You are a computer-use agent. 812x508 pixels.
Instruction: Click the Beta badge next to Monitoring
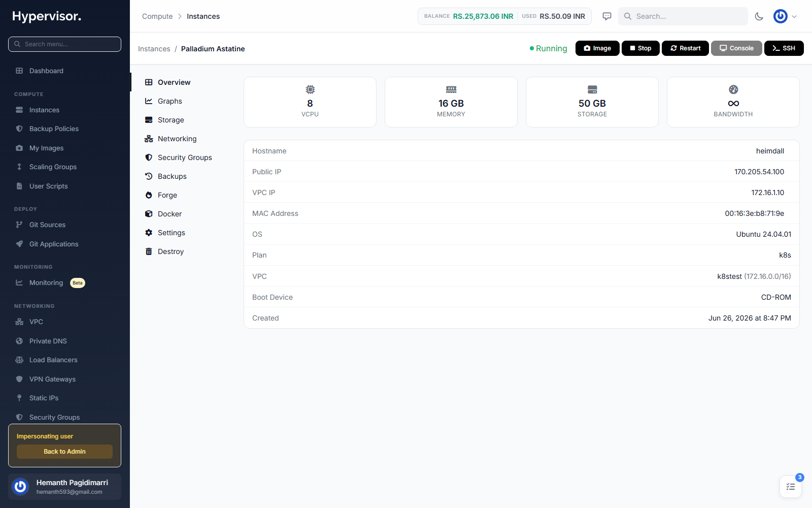(78, 283)
